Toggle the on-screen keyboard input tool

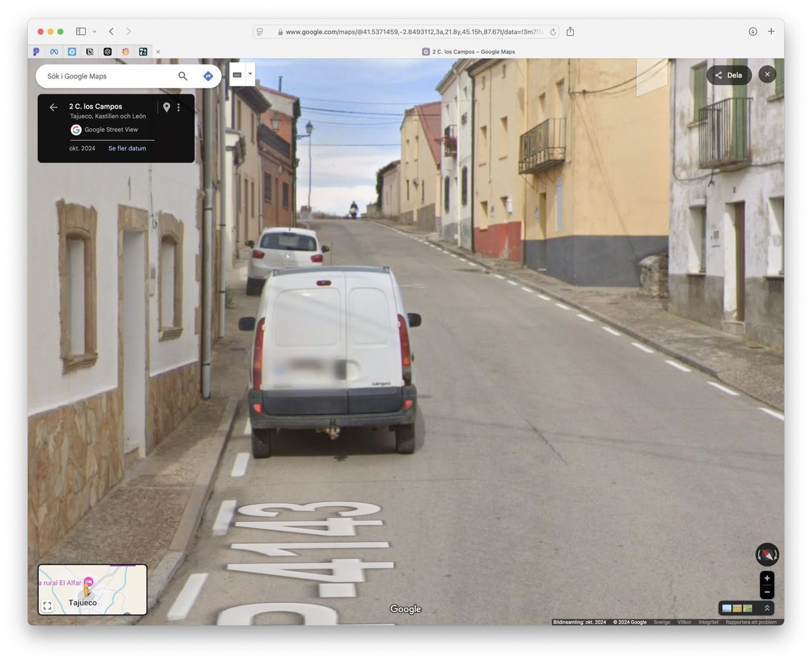(x=237, y=75)
